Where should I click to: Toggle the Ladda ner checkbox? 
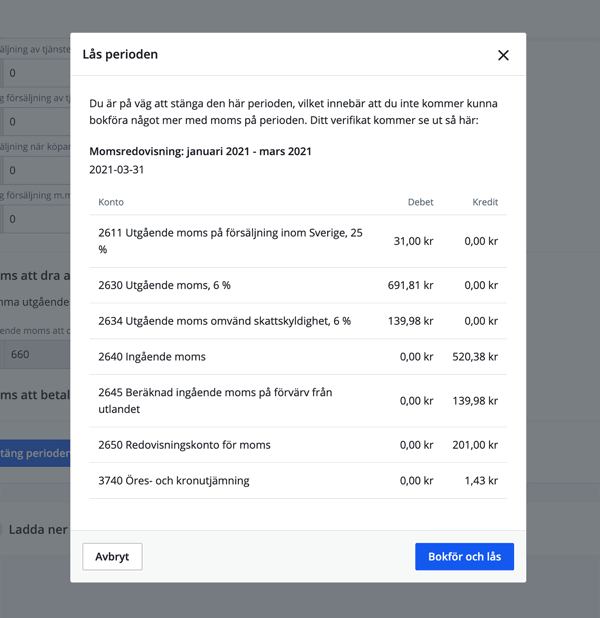2,530
